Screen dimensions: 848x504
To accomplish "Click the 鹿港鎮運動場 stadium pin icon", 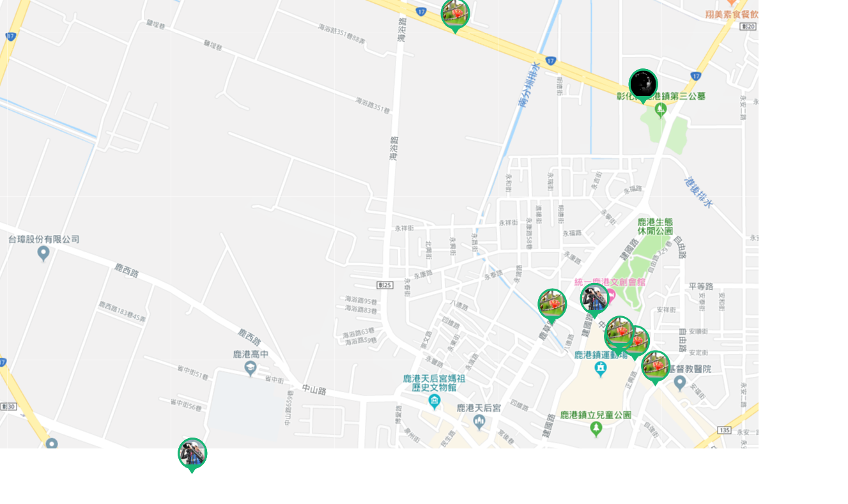I will [600, 369].
